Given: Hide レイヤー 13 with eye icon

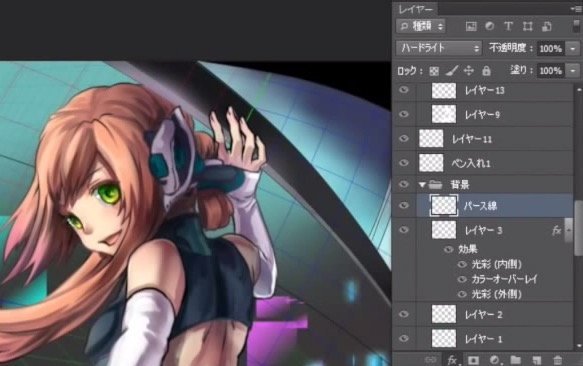Looking at the screenshot, I should pyautogui.click(x=404, y=90).
